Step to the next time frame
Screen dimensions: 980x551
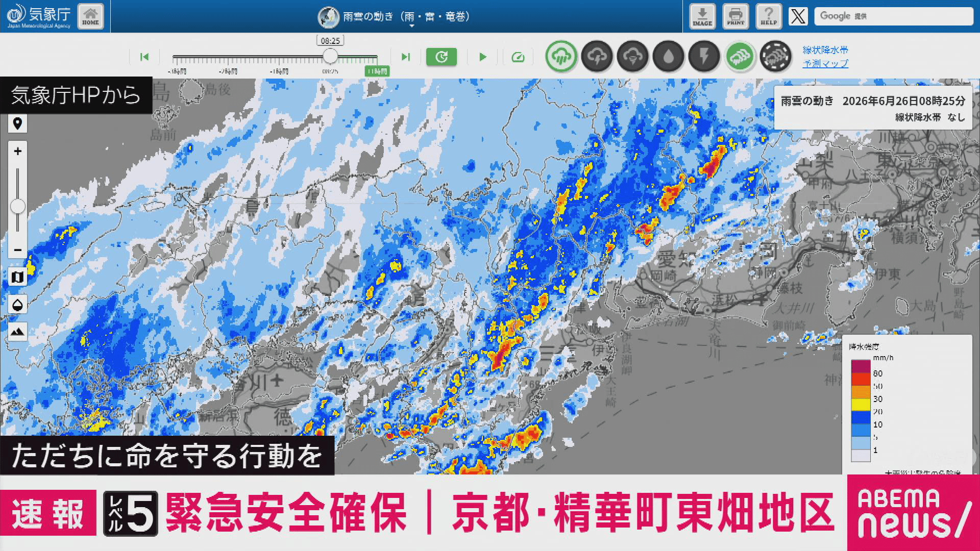[x=406, y=57]
